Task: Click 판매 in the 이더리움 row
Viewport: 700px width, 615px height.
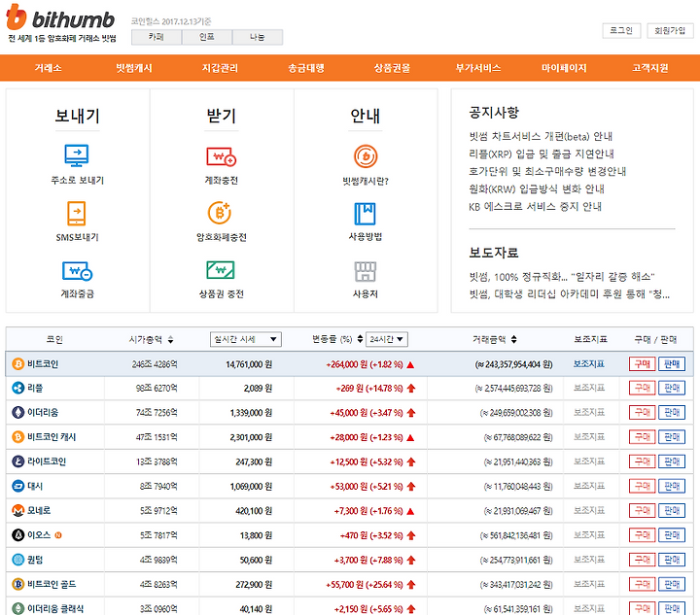Action: (672, 413)
